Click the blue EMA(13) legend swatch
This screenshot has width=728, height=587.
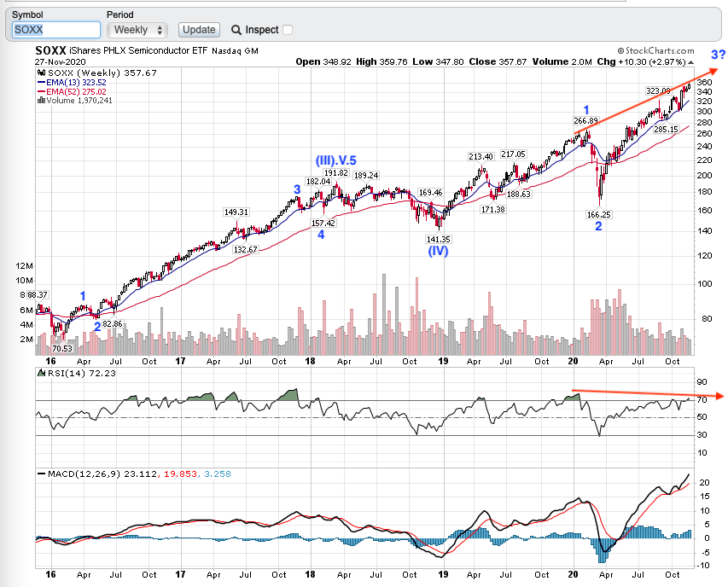(x=39, y=82)
